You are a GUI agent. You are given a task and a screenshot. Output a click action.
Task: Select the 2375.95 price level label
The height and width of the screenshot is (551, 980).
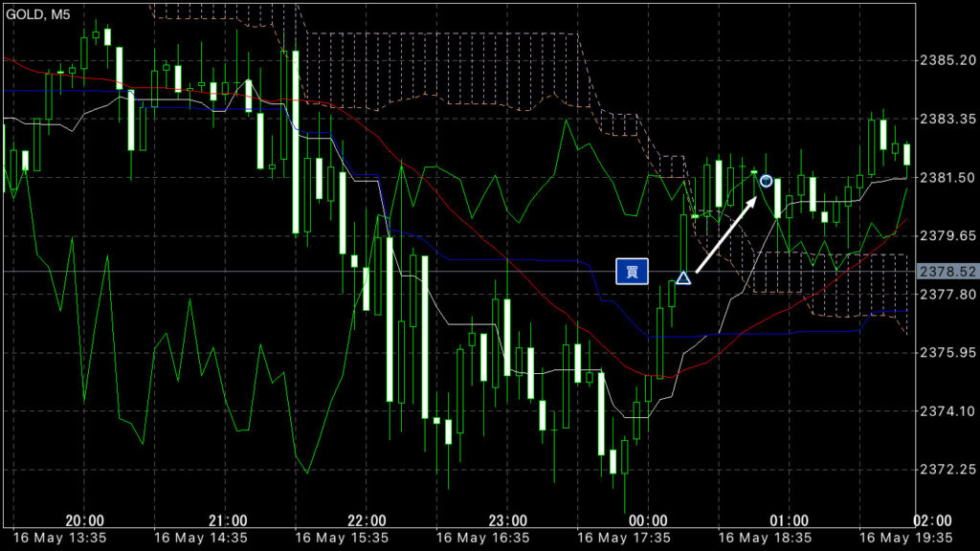click(x=946, y=353)
